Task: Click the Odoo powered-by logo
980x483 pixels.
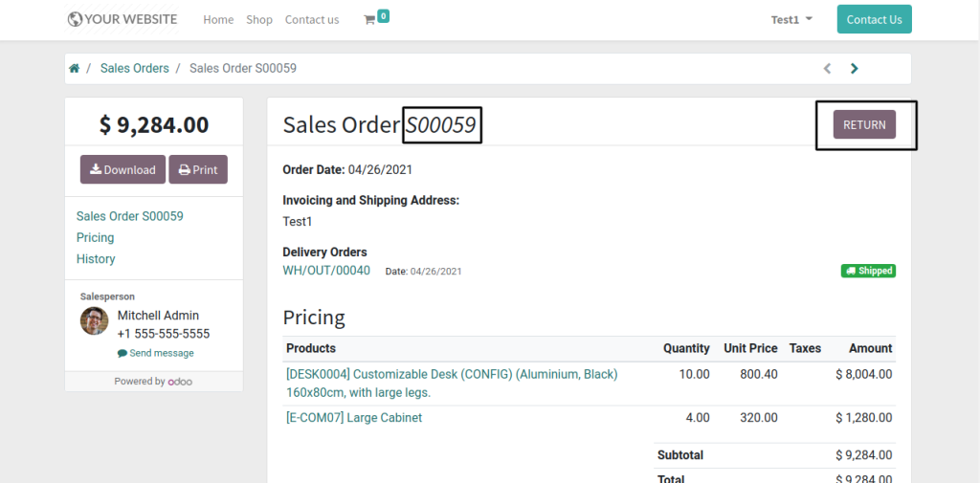Action: click(x=180, y=382)
